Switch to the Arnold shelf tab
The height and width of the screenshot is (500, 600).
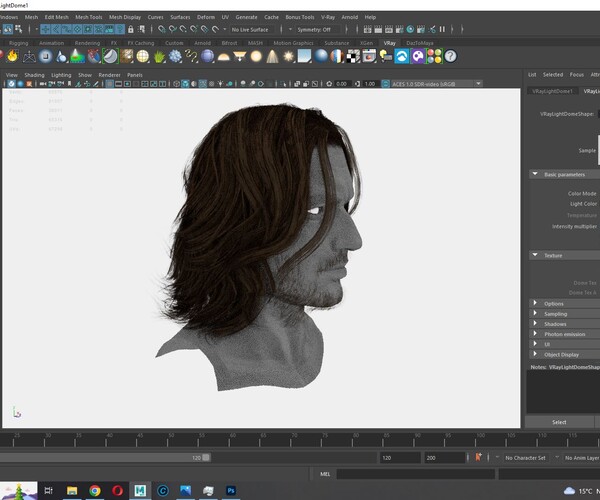[202, 43]
